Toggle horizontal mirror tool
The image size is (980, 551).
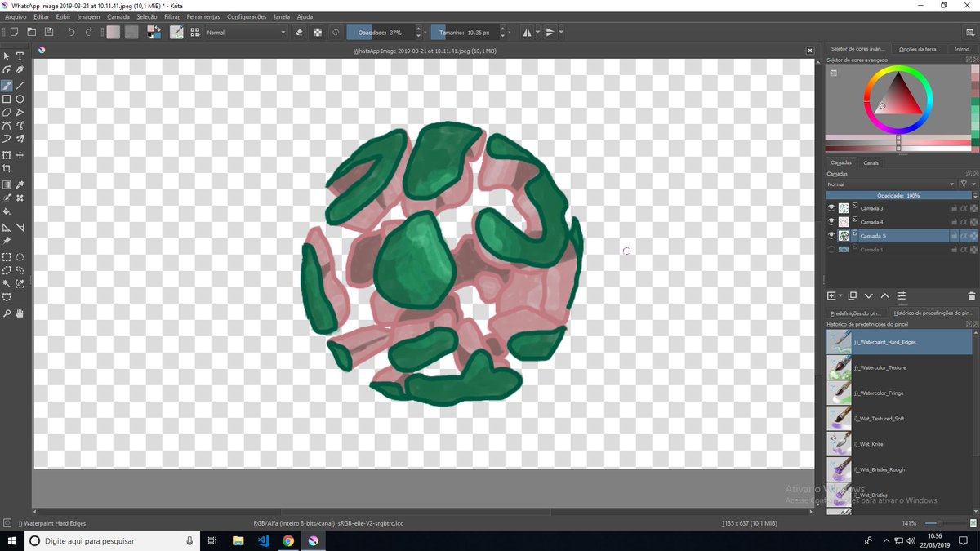tap(527, 33)
